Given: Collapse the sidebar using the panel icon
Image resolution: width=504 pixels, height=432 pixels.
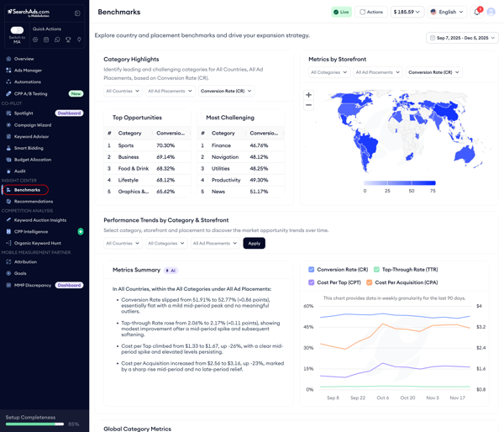Looking at the screenshot, I should click(x=77, y=13).
